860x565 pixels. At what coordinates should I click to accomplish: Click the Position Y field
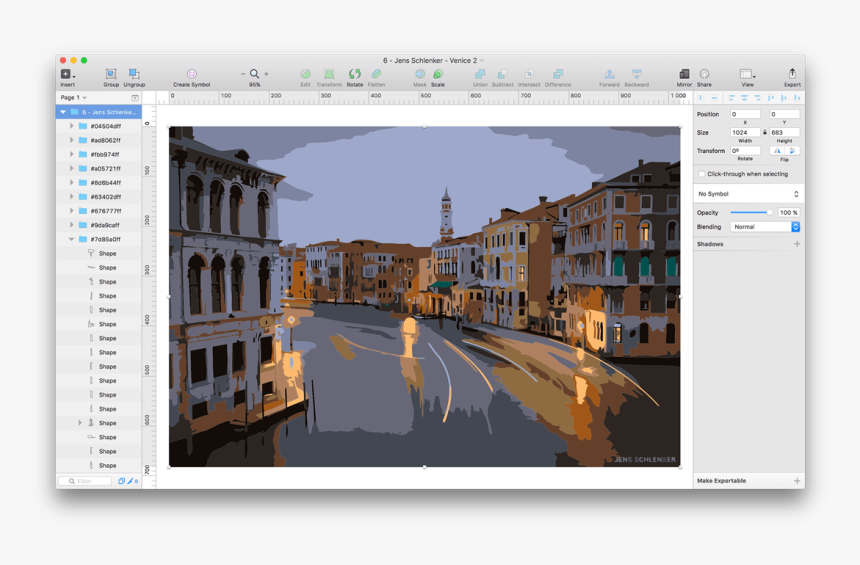(x=784, y=114)
